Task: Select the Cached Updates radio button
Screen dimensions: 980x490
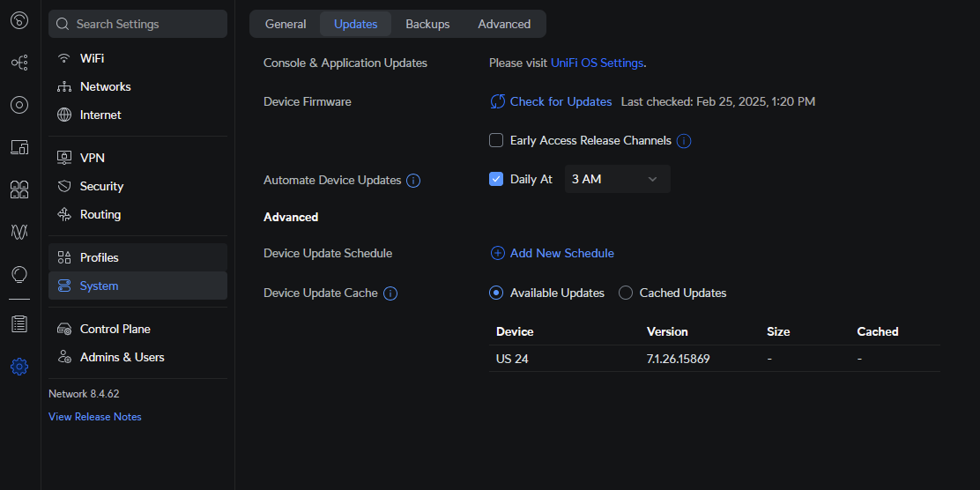Action: 626,293
